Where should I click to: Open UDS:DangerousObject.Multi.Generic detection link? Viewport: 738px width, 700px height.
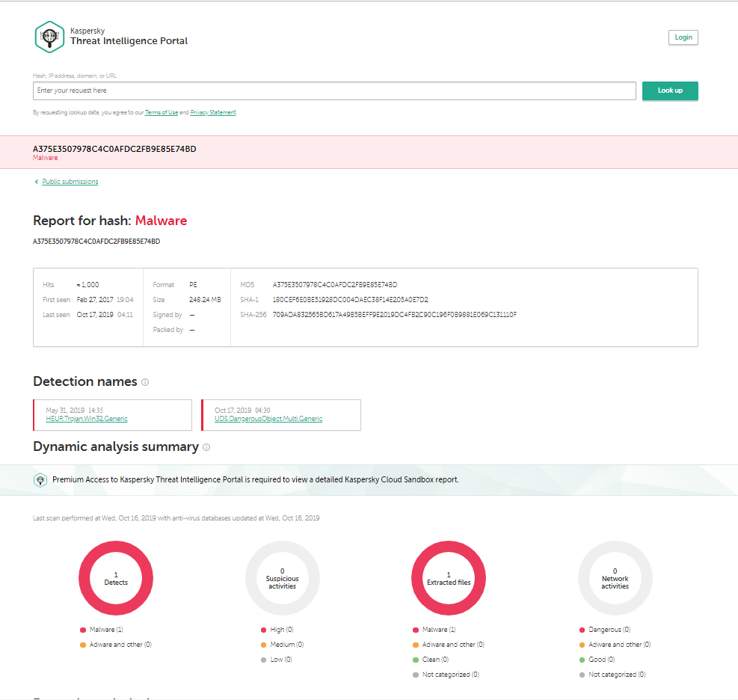(x=268, y=419)
